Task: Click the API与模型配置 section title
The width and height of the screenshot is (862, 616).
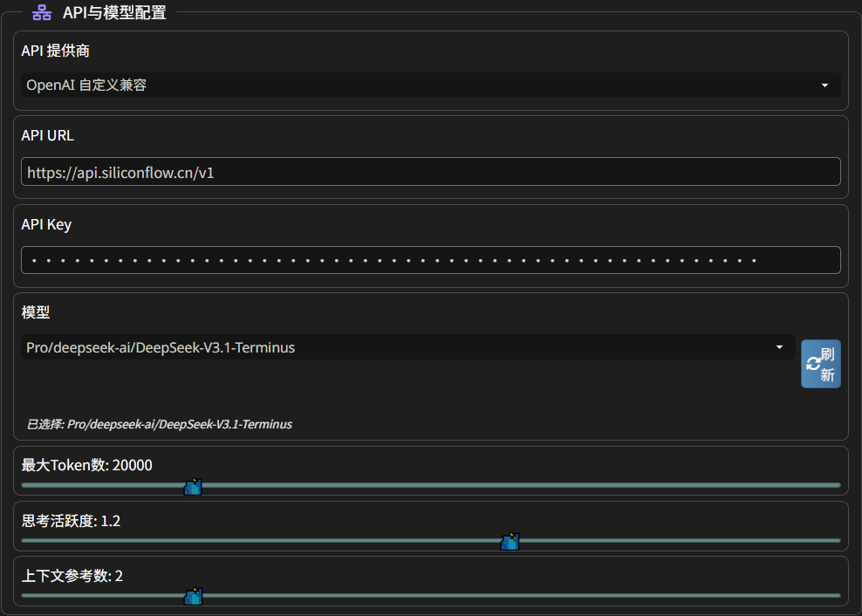Action: [114, 13]
